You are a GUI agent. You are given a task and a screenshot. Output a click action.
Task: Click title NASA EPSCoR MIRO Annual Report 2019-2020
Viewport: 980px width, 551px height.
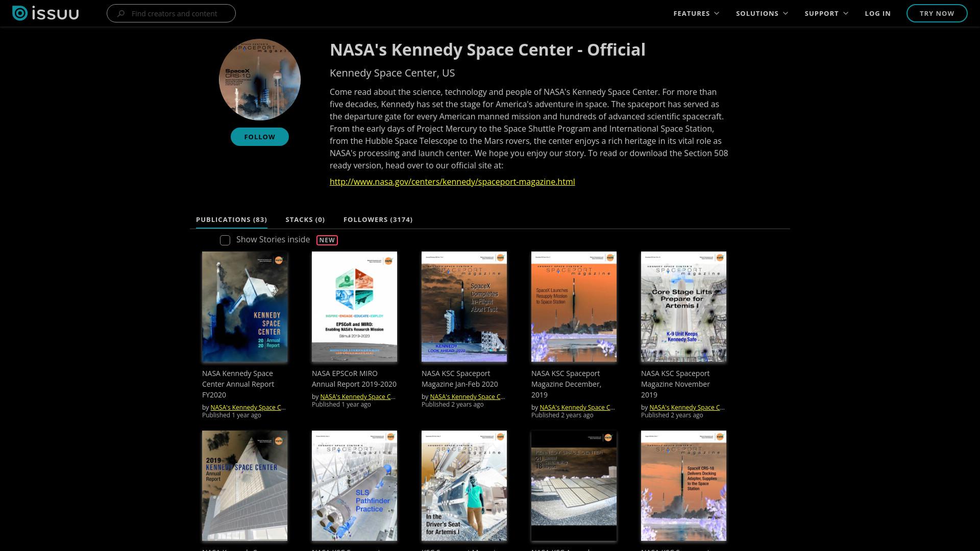pos(354,379)
